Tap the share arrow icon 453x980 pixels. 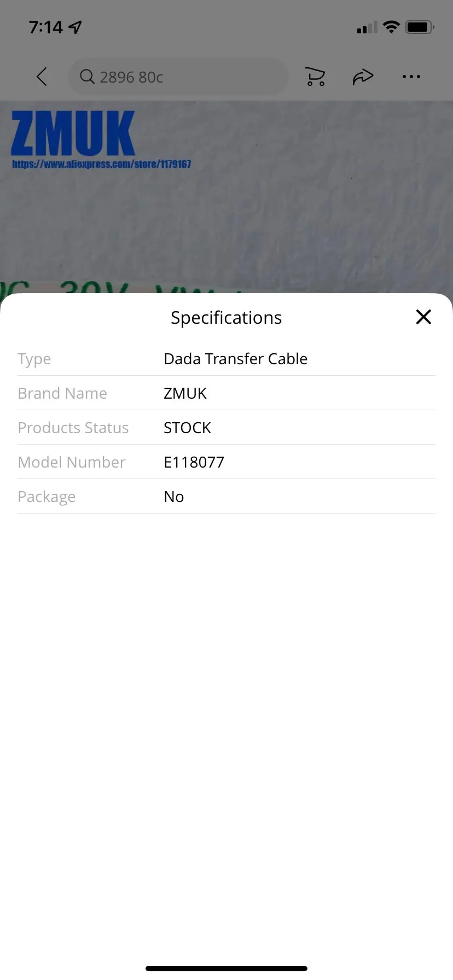363,77
